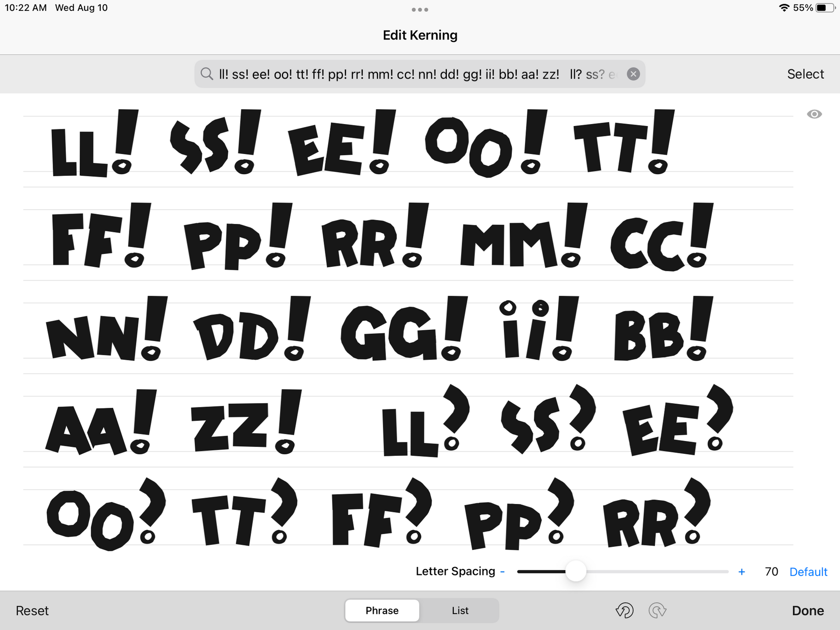Select the ii! glyph group
This screenshot has width=840, height=630.
point(539,329)
